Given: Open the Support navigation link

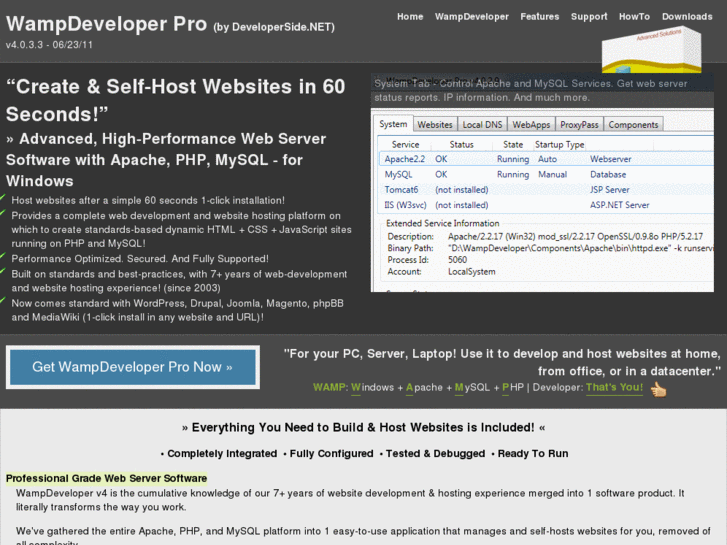Looking at the screenshot, I should pos(589,17).
